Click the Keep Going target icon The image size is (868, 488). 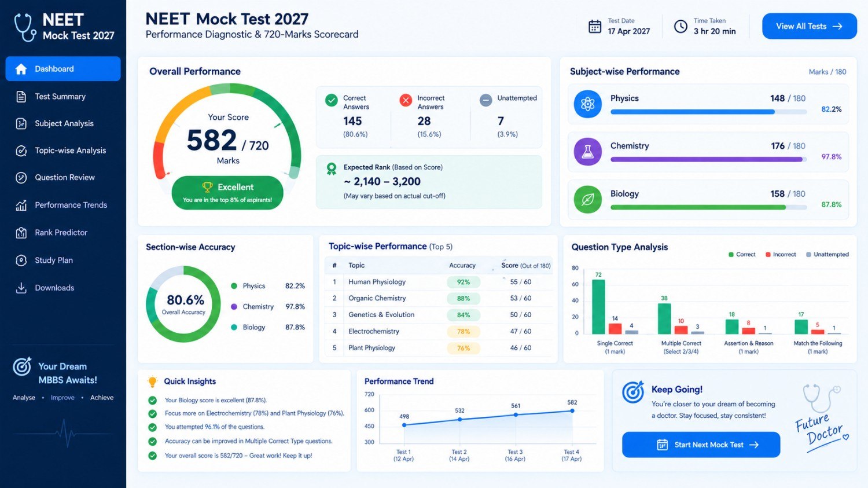[633, 392]
